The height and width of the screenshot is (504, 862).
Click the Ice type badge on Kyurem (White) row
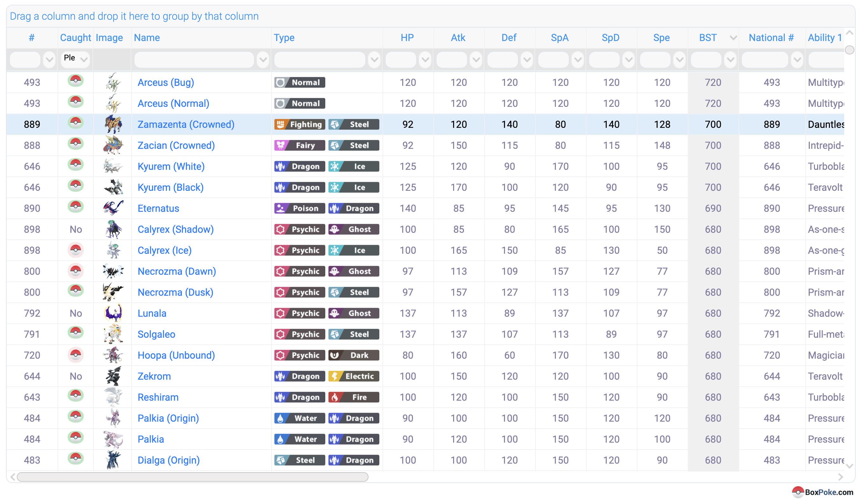click(x=354, y=166)
